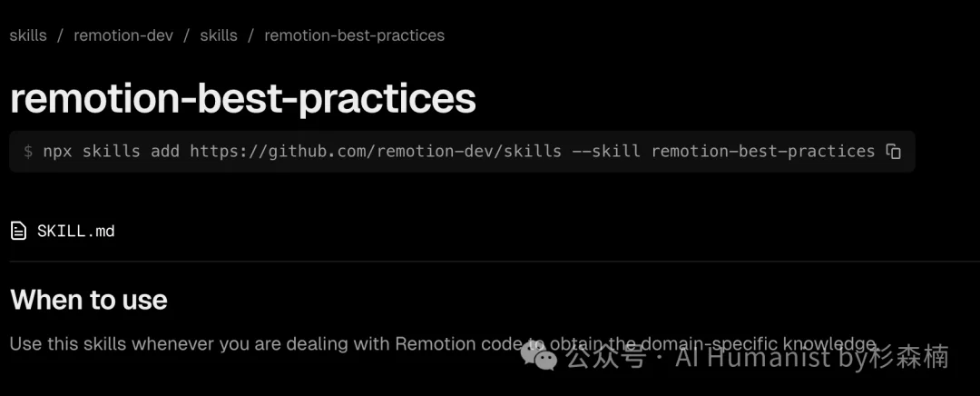
Task: Click the GitHub URL in the command
Action: pos(375,152)
